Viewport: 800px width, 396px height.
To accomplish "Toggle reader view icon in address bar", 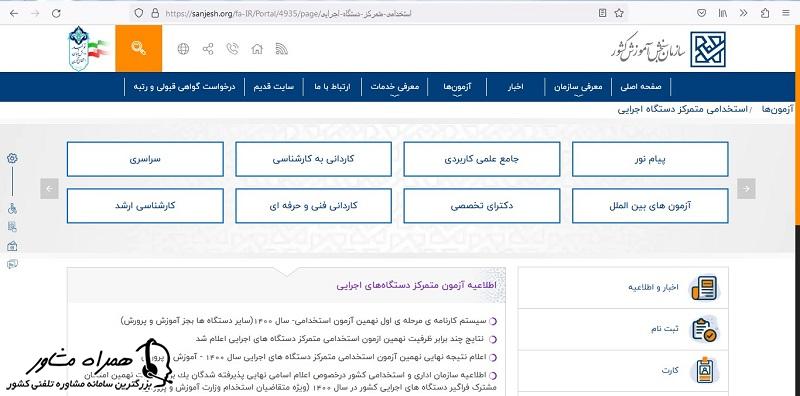I will pos(603,13).
